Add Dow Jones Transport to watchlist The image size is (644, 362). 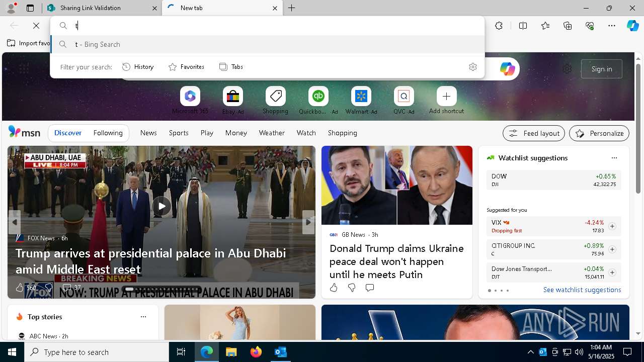(612, 273)
